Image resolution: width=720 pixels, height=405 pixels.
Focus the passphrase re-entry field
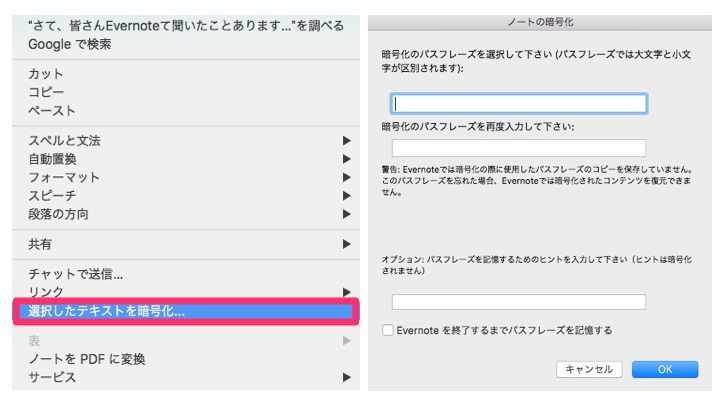coord(519,148)
